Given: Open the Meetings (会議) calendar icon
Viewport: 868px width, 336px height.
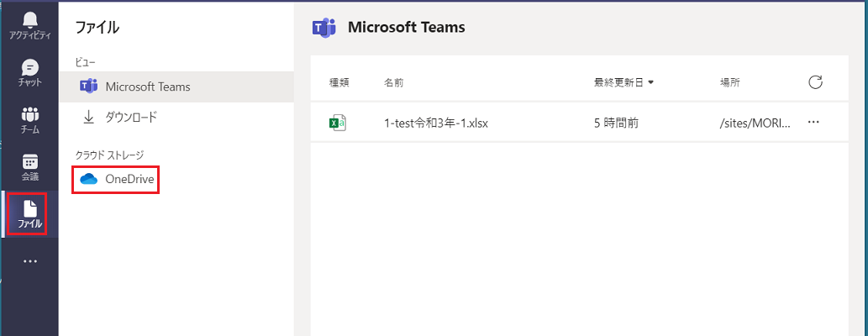Looking at the screenshot, I should pos(30,168).
